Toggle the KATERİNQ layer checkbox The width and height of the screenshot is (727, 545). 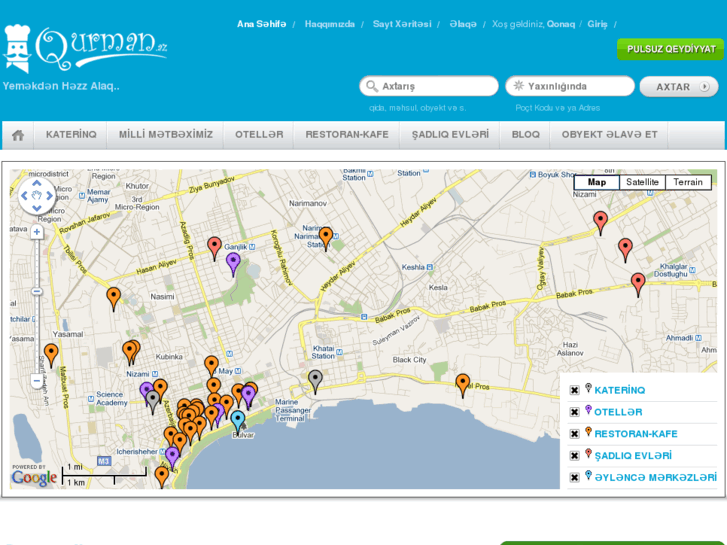pyautogui.click(x=574, y=390)
